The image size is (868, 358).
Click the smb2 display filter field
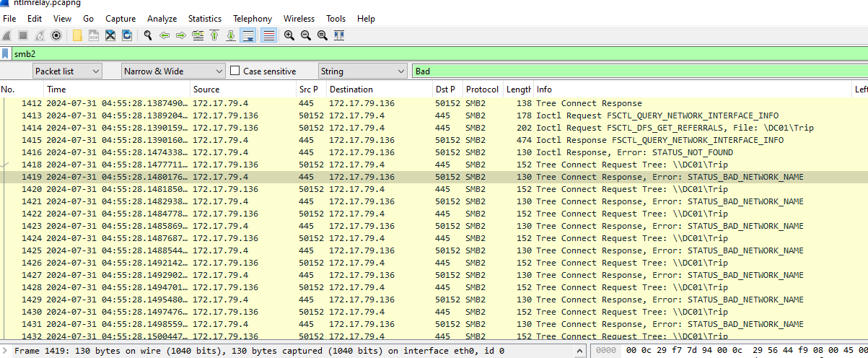click(433, 53)
